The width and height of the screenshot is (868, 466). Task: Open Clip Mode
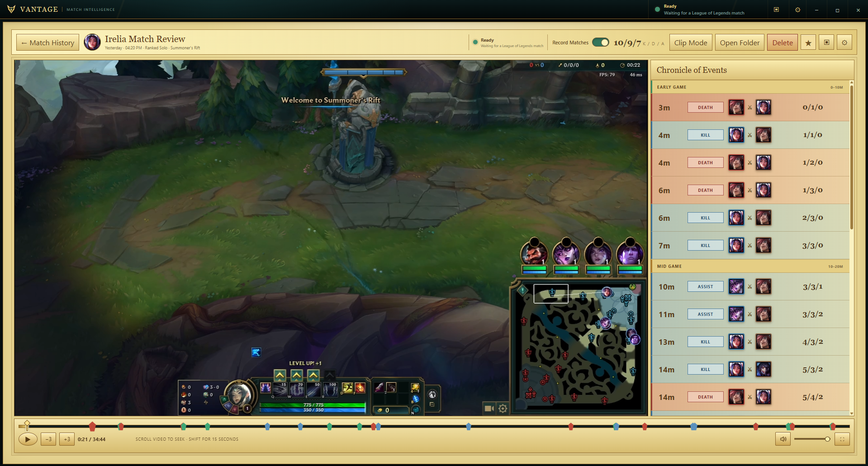[691, 43]
